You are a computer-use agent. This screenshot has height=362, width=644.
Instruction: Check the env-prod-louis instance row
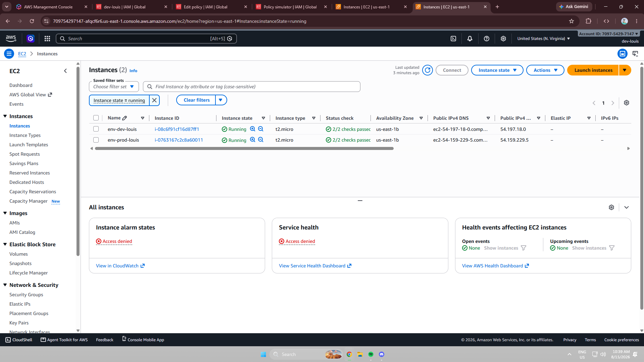tap(96, 140)
